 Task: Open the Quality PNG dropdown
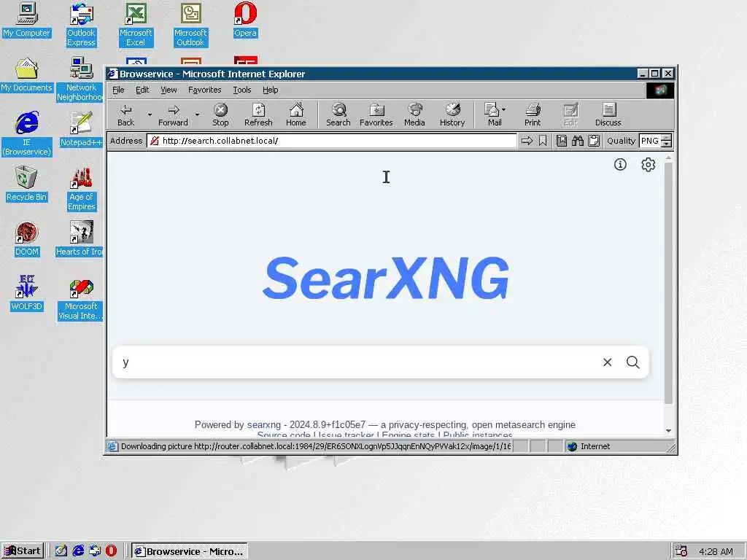655,141
